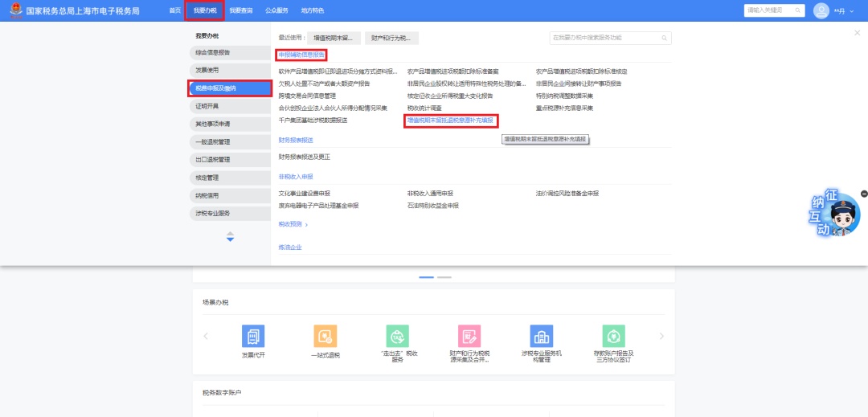Close the 我要办税 menu panel with X
Image resolution: width=868 pixels, height=417 pixels.
click(x=857, y=33)
